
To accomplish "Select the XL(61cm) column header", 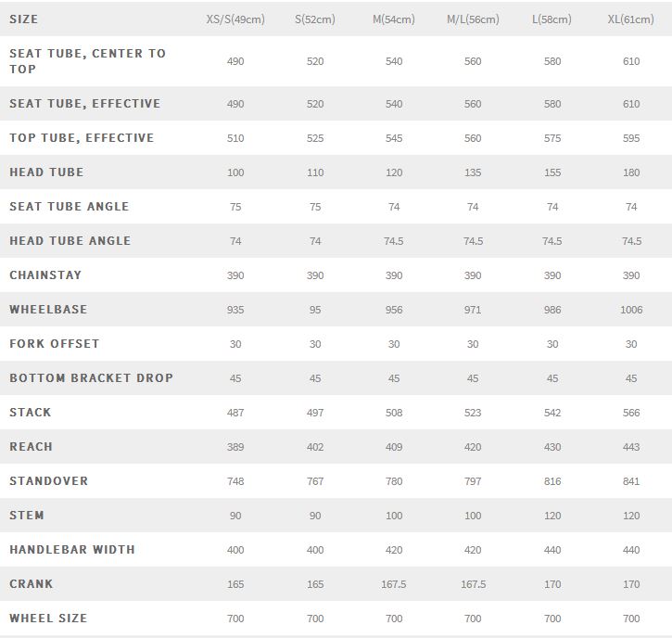I will [631, 19].
